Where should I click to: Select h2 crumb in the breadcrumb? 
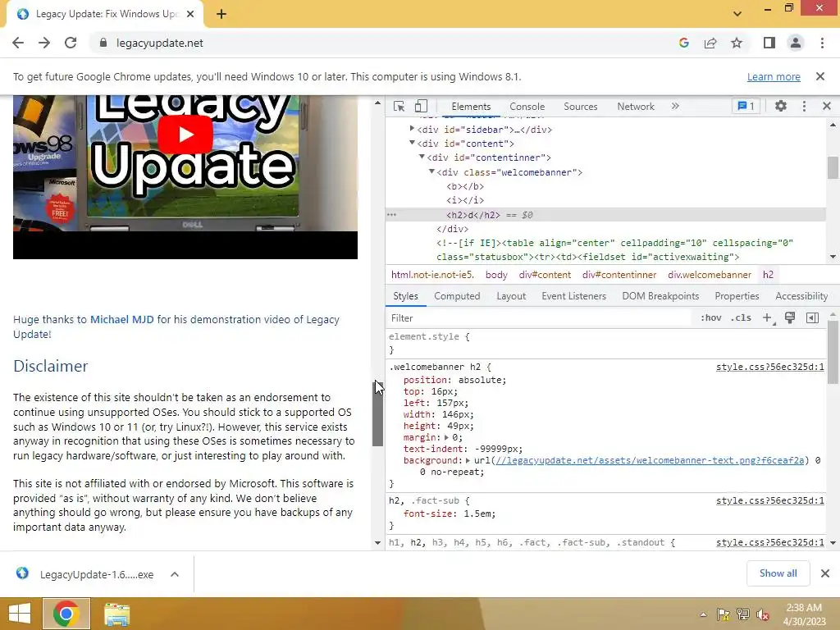768,275
